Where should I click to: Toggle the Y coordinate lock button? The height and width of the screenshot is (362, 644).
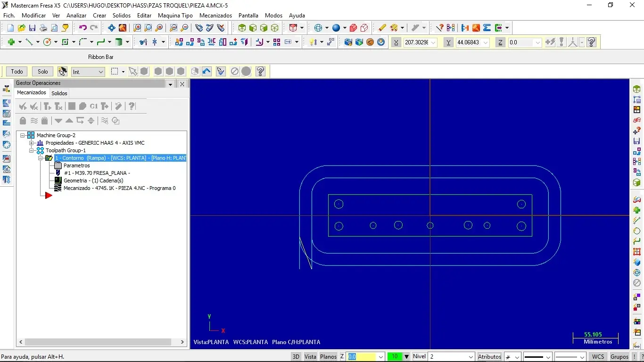coord(448,42)
